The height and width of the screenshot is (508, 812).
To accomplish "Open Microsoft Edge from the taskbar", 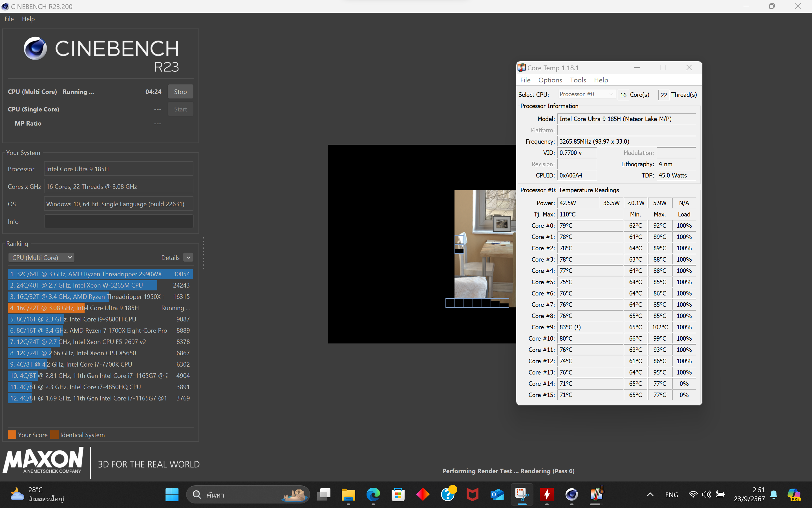I will click(373, 494).
